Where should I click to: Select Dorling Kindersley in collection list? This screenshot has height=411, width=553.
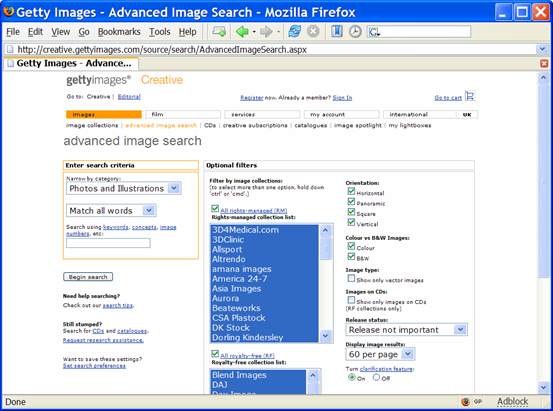tap(264, 338)
